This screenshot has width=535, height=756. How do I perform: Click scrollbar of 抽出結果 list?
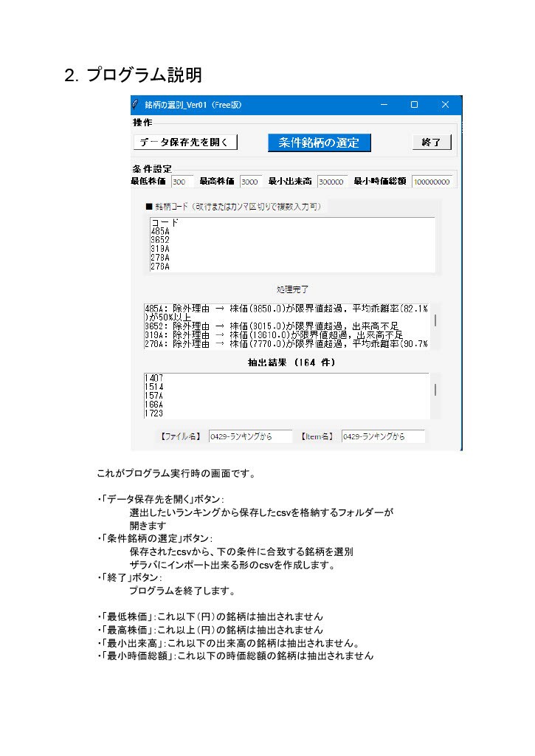coord(435,390)
